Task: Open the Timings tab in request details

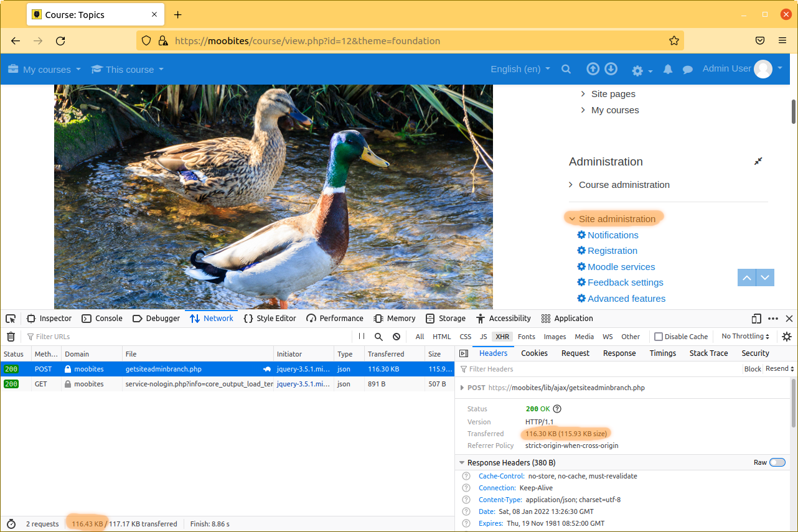Action: tap(663, 353)
